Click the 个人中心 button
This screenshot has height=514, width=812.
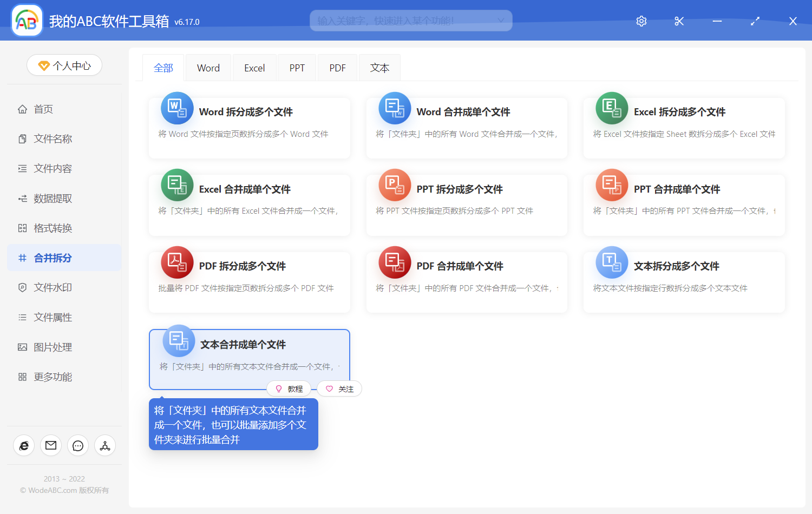click(64, 65)
